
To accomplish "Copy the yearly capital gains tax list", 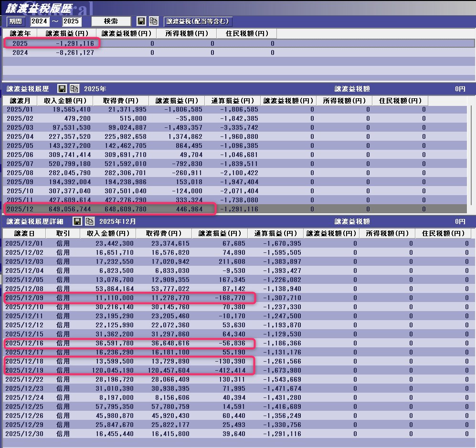I will coord(153,21).
